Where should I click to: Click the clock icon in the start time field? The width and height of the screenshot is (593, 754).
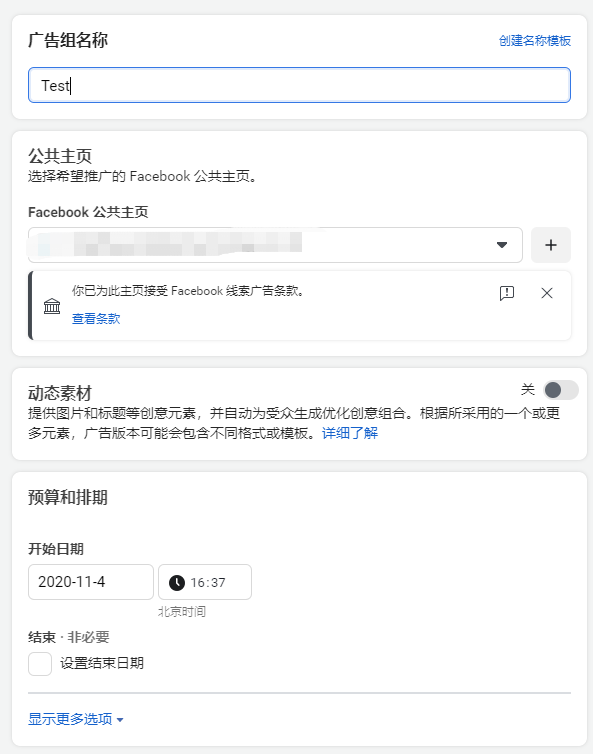pos(177,582)
